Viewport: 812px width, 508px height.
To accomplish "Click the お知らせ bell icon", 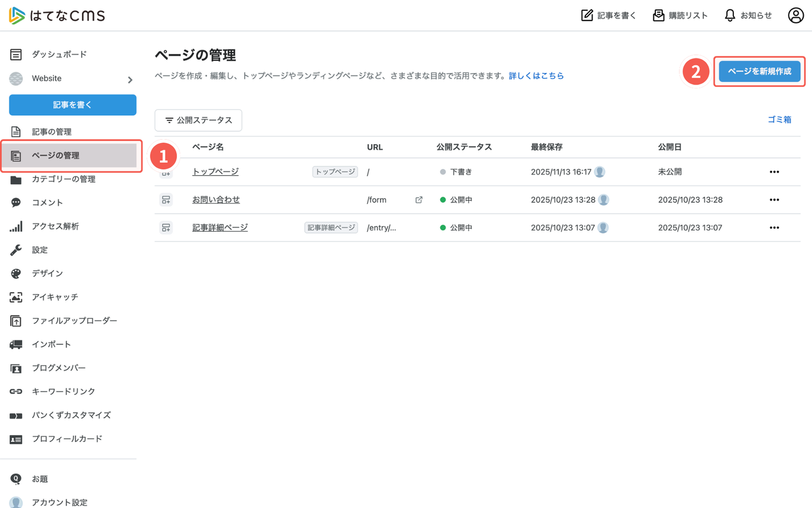I will (730, 15).
